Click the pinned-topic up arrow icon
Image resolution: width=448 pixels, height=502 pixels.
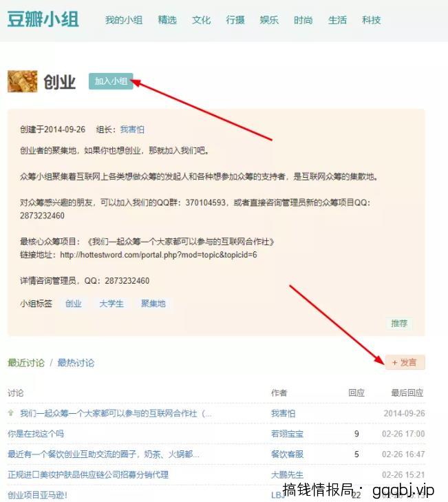11,412
